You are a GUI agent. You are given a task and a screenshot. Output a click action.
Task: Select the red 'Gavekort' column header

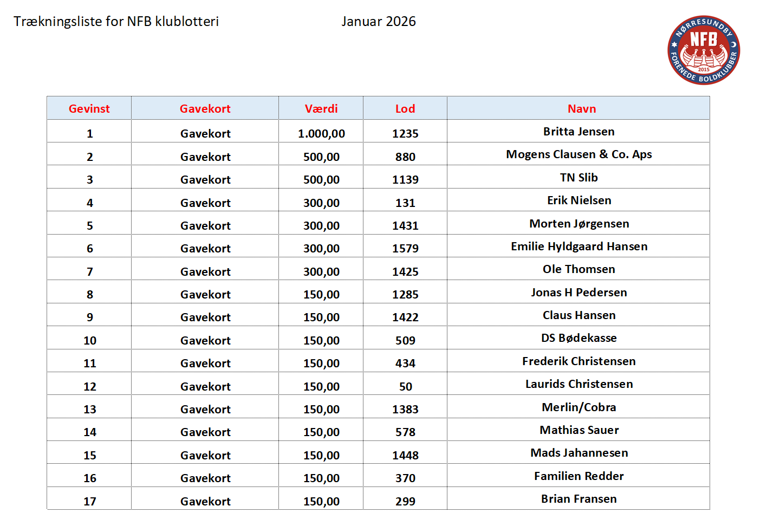click(205, 109)
